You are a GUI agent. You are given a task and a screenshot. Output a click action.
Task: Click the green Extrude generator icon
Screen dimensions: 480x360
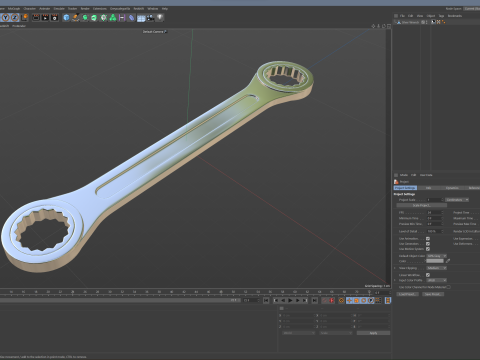point(94,17)
